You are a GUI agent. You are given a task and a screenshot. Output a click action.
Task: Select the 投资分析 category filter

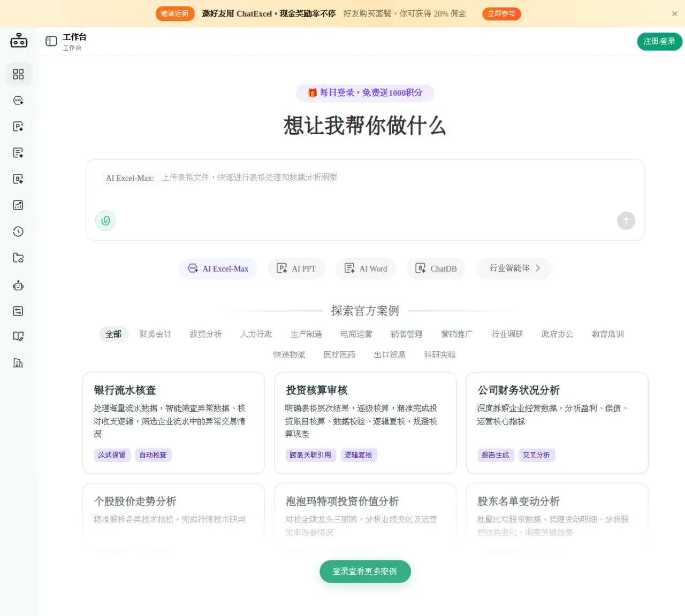[205, 334]
